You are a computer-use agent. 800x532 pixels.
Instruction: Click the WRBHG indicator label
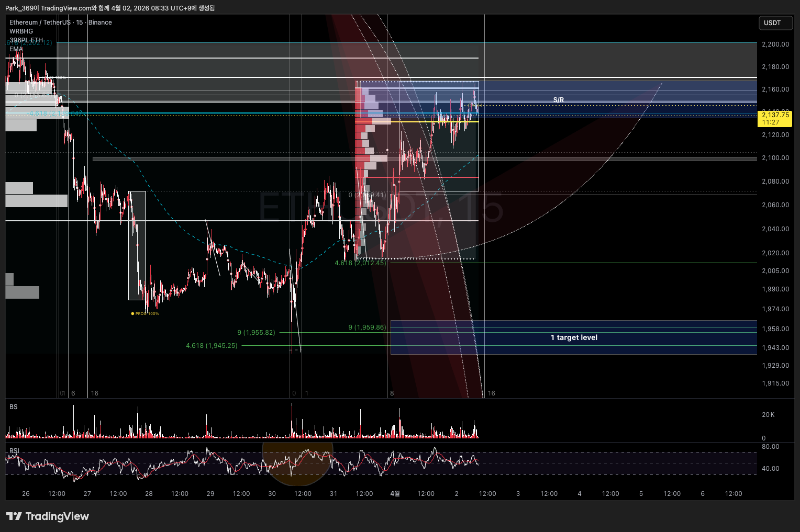click(21, 31)
